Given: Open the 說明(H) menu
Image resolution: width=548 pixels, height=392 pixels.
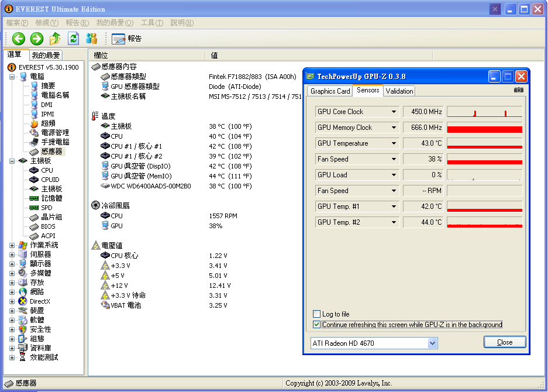Looking at the screenshot, I should pyautogui.click(x=182, y=23).
